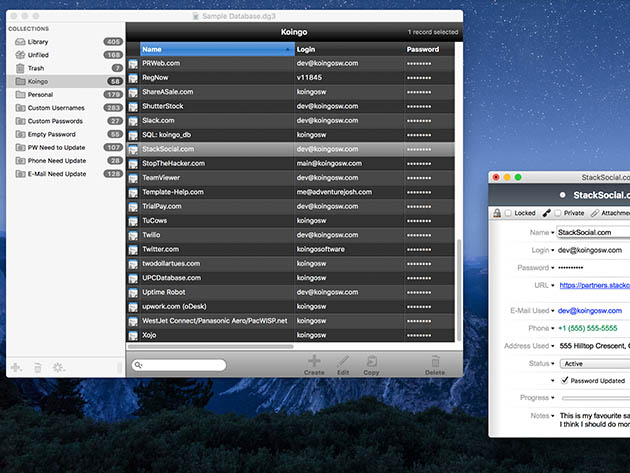Viewport: 630px width, 473px height.
Task: Select Empty Password smart collection
Action: click(x=64, y=134)
